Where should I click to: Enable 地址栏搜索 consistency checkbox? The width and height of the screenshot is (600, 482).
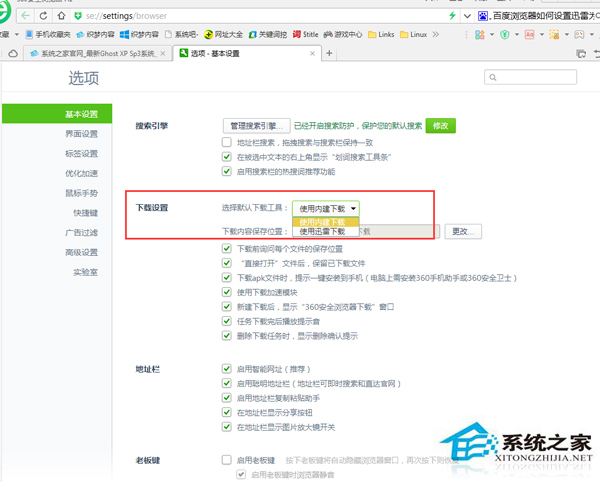227,144
